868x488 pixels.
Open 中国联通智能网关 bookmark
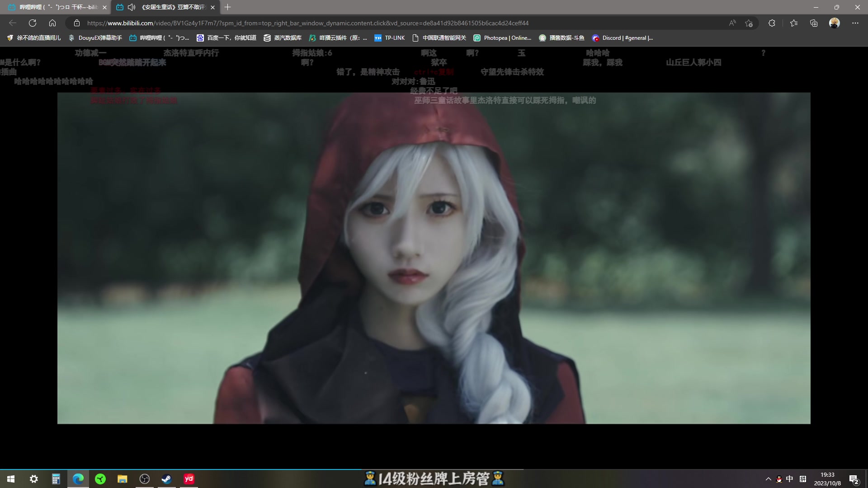(x=439, y=38)
